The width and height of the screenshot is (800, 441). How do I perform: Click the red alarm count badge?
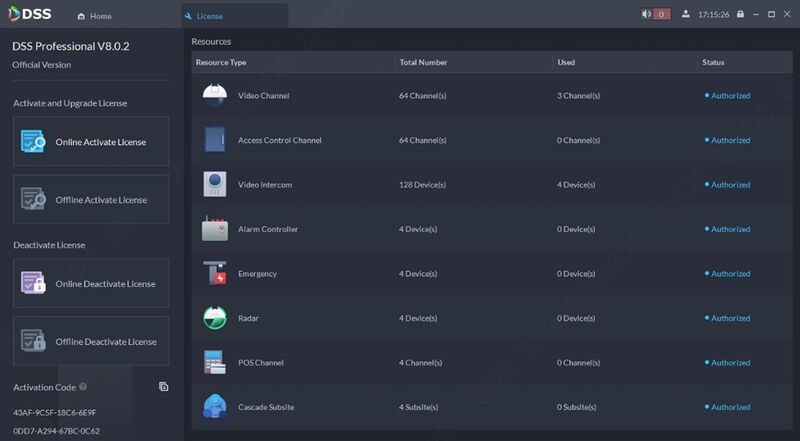click(x=662, y=14)
